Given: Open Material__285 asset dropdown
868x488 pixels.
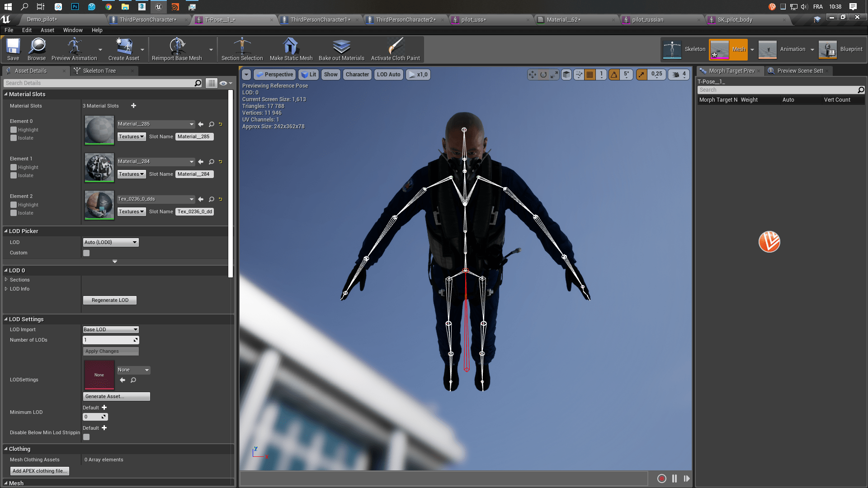Looking at the screenshot, I should [156, 124].
